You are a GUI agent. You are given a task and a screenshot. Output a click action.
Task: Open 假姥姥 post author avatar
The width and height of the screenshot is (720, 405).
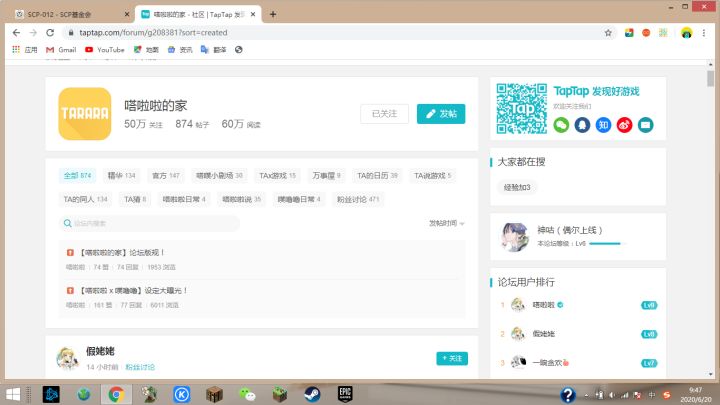coord(67,358)
